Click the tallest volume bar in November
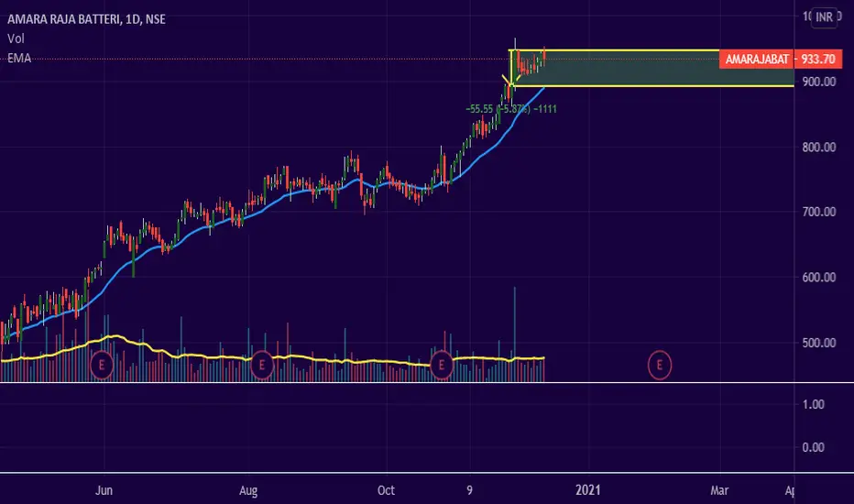 coord(515,334)
